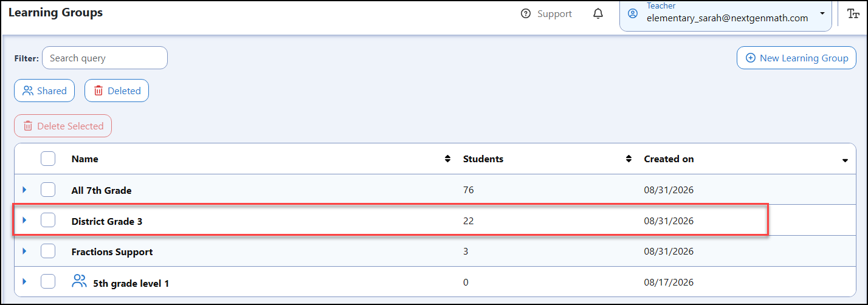Expand the All 7th Grade row
This screenshot has width=868, height=305.
pyautogui.click(x=25, y=190)
